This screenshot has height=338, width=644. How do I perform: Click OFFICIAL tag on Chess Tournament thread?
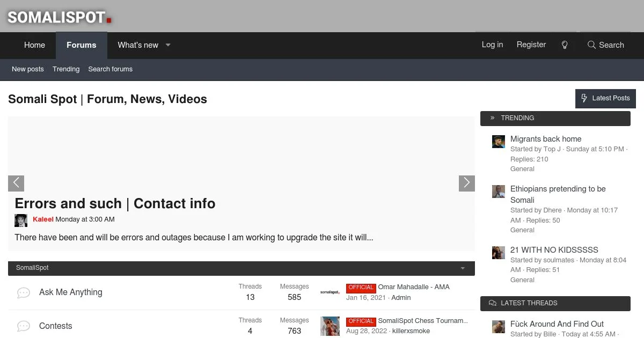[x=361, y=321]
